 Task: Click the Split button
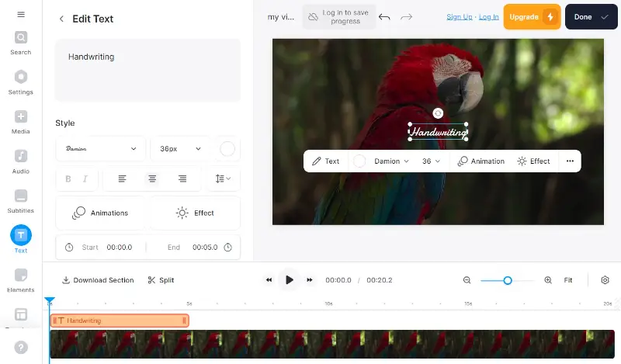(x=161, y=280)
